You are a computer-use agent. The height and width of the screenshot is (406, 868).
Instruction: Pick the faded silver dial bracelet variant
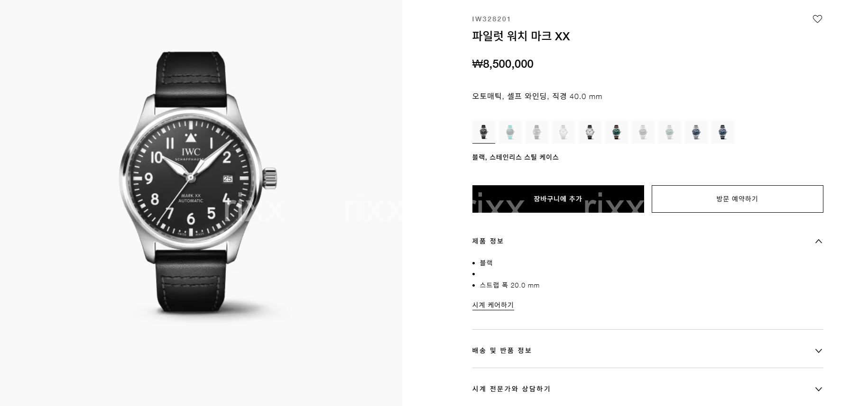pyautogui.click(x=643, y=132)
